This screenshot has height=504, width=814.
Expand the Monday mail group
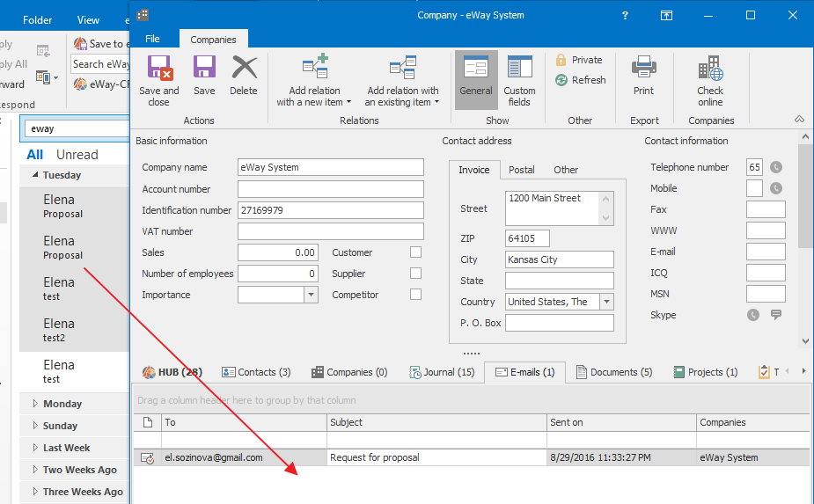pos(35,404)
